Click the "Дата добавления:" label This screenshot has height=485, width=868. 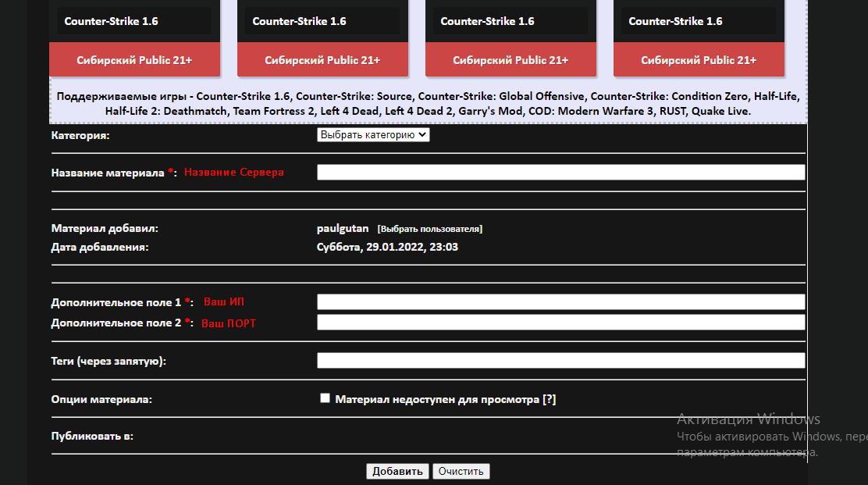[100, 247]
